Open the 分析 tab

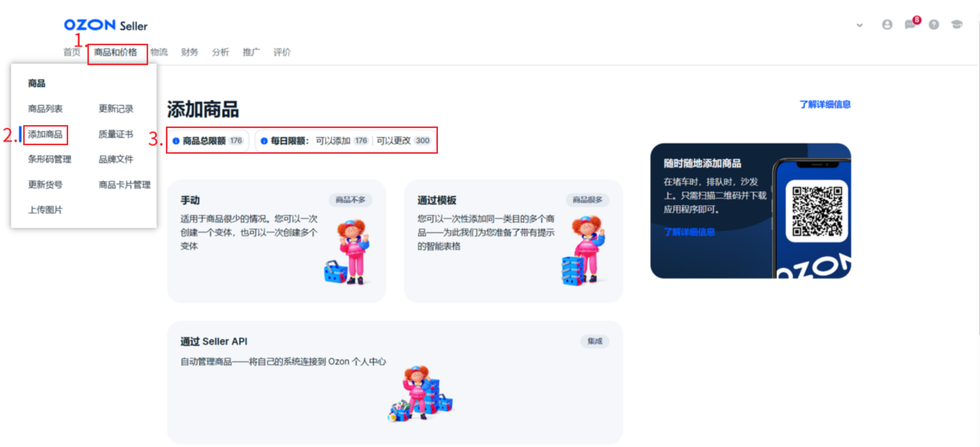[x=220, y=52]
